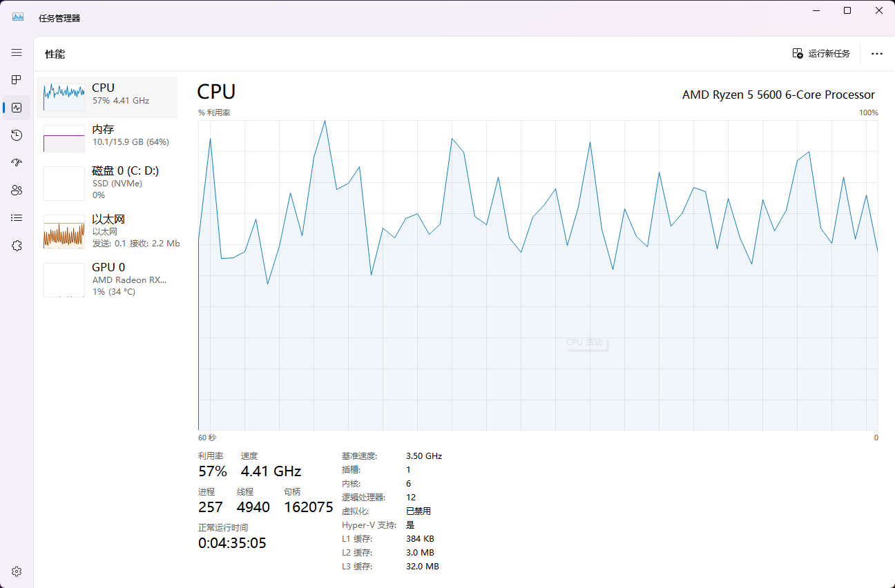Select 磁盘 0 (C: D:) item

point(107,183)
